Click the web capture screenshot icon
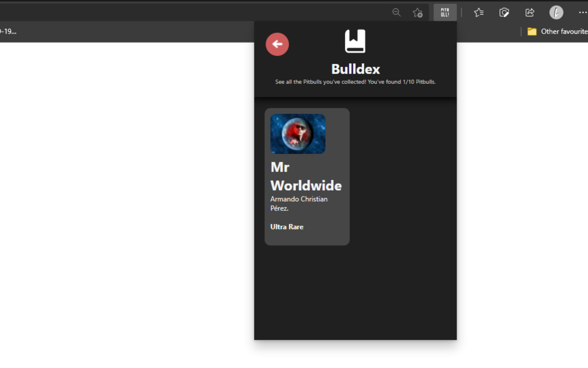 coord(504,12)
